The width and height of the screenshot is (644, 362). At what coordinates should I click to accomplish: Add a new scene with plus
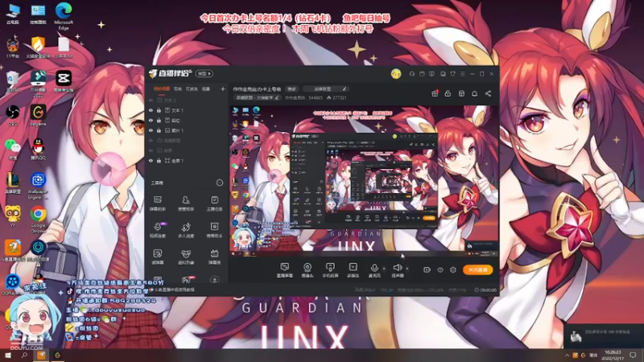[x=223, y=89]
